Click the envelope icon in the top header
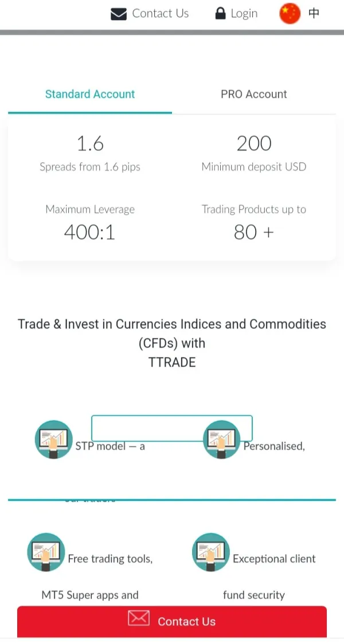 (118, 14)
